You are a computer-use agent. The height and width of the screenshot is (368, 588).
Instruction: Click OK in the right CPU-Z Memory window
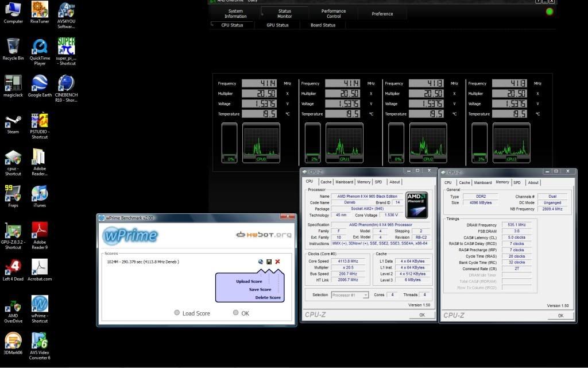coord(560,316)
